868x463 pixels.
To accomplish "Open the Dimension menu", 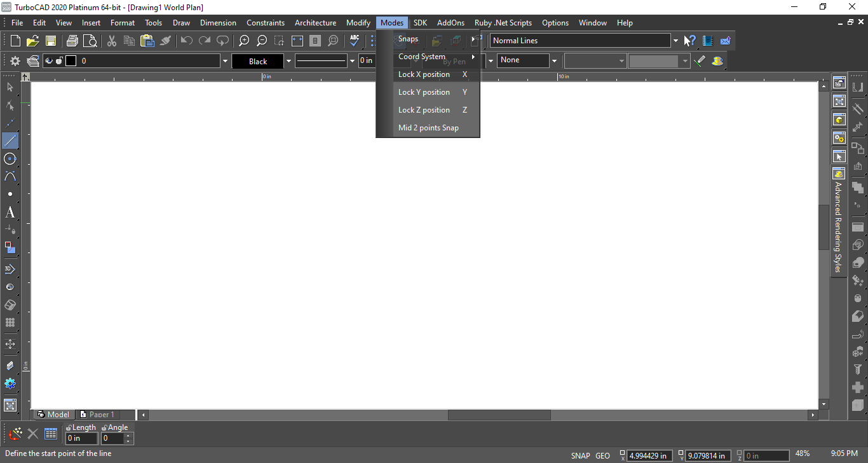I will coord(218,23).
